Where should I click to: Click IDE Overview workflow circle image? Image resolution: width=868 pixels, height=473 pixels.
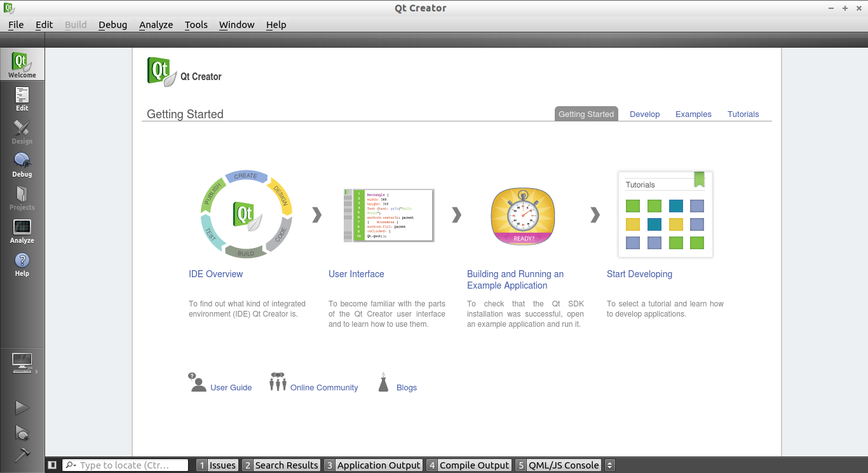[246, 215]
